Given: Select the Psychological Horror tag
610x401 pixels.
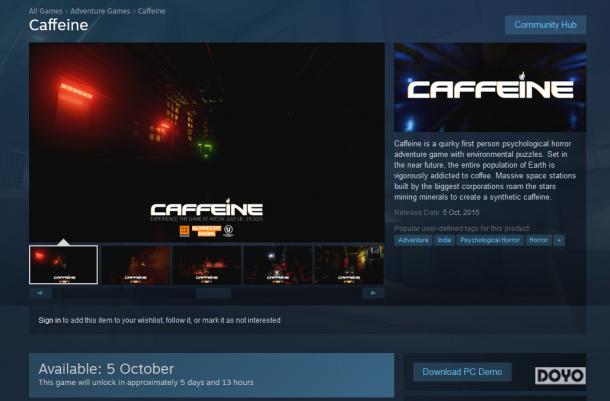Looking at the screenshot, I should [x=490, y=240].
